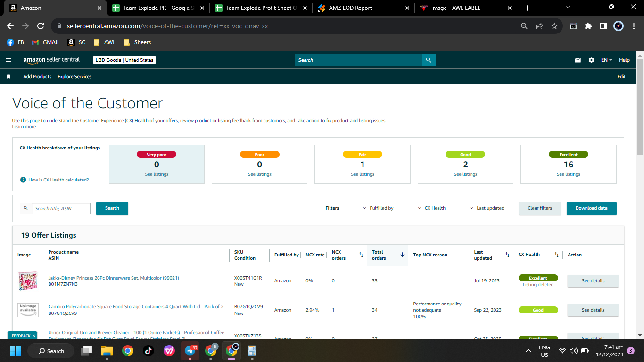Switch to the Amazon browser tab
Screen dimensions: 644x362
[54, 8]
